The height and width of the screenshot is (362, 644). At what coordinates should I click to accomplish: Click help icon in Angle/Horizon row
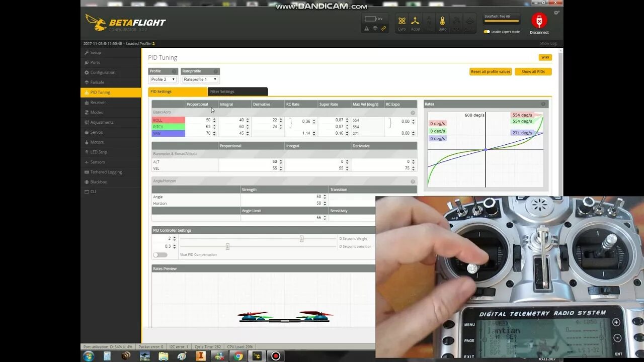[x=413, y=182]
